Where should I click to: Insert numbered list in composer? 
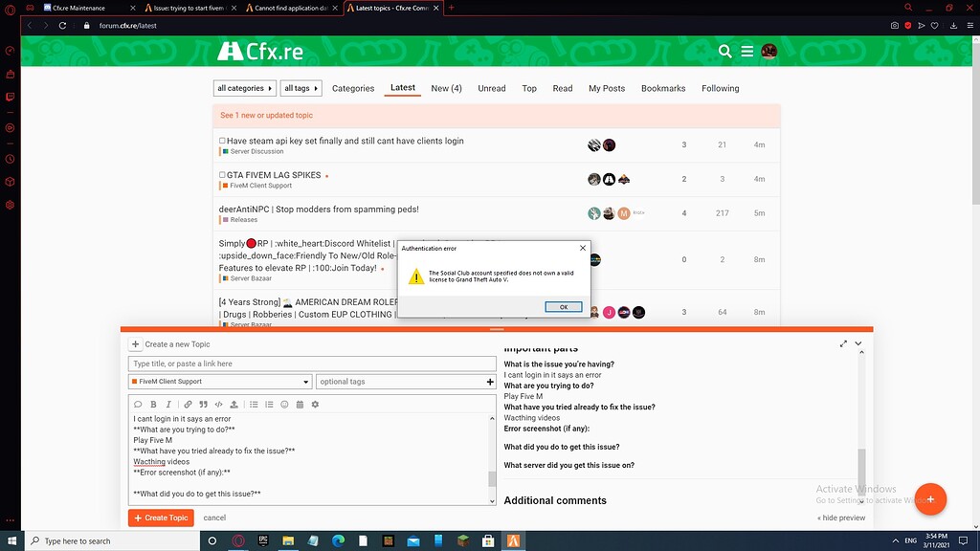tap(269, 405)
